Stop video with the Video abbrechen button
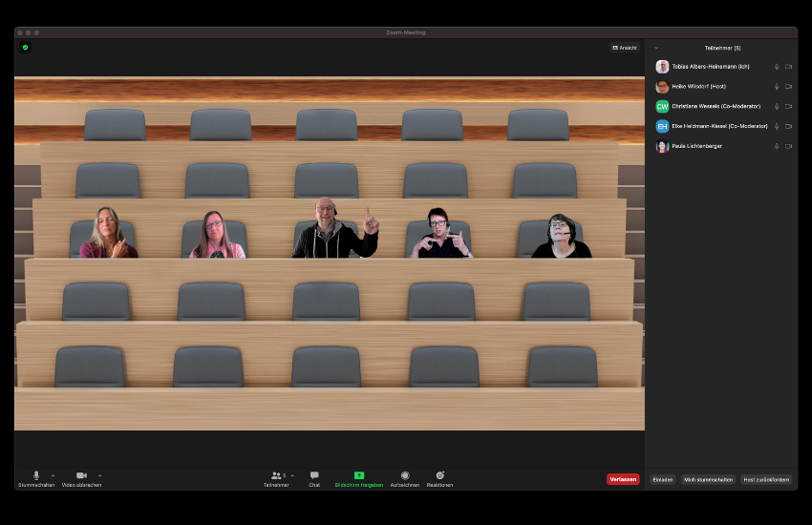 pos(81,479)
